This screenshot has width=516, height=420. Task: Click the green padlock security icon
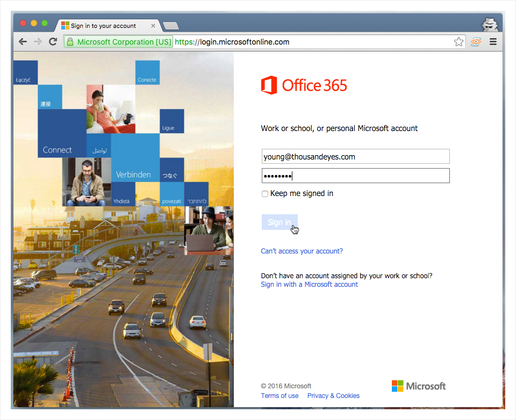coord(70,42)
